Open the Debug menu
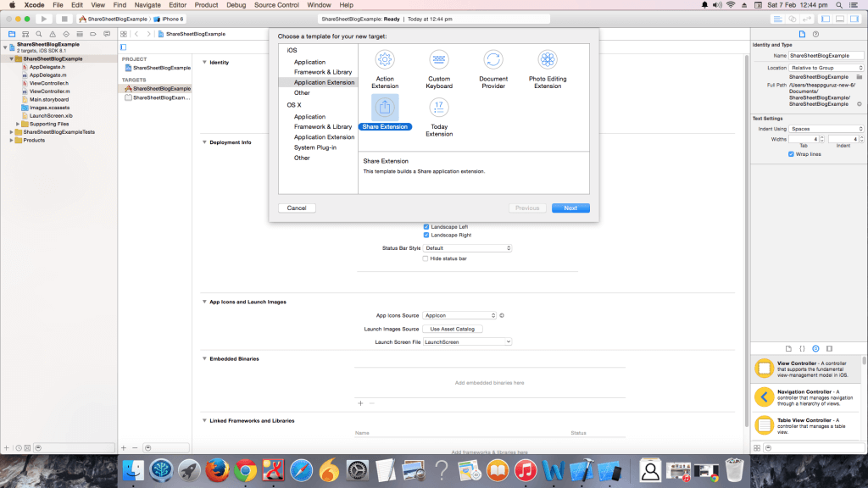Viewport: 868px width, 488px height. click(x=236, y=5)
